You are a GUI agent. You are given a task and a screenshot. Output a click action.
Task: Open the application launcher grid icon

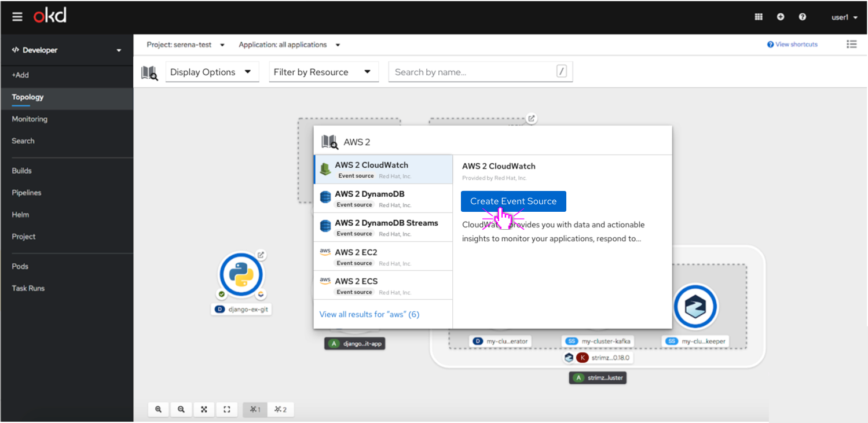[759, 17]
